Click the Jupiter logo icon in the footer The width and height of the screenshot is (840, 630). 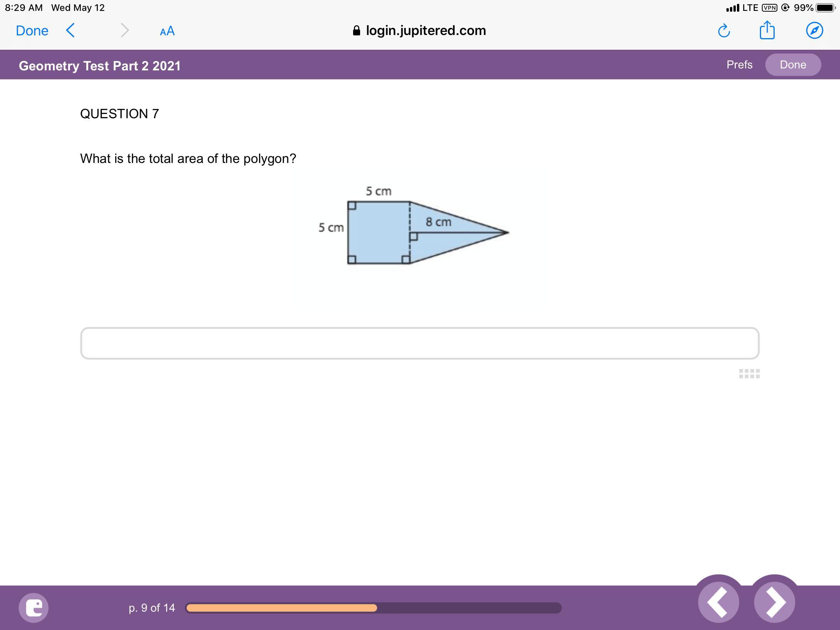tap(34, 607)
